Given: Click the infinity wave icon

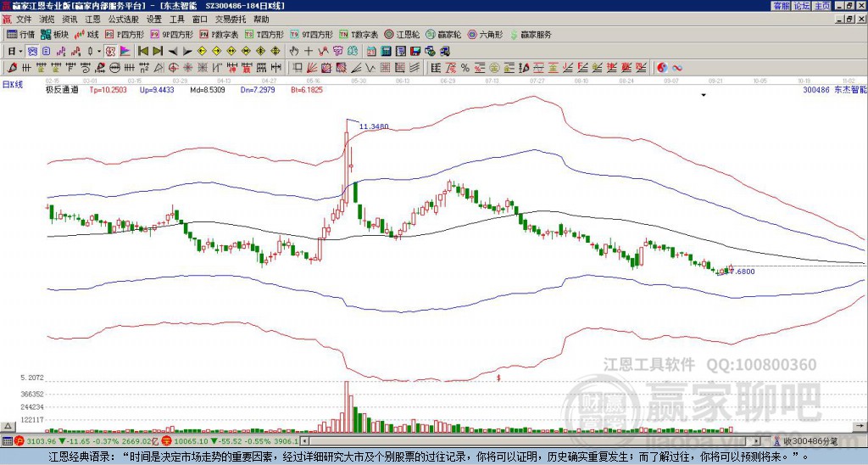Looking at the screenshot, I should (677, 68).
